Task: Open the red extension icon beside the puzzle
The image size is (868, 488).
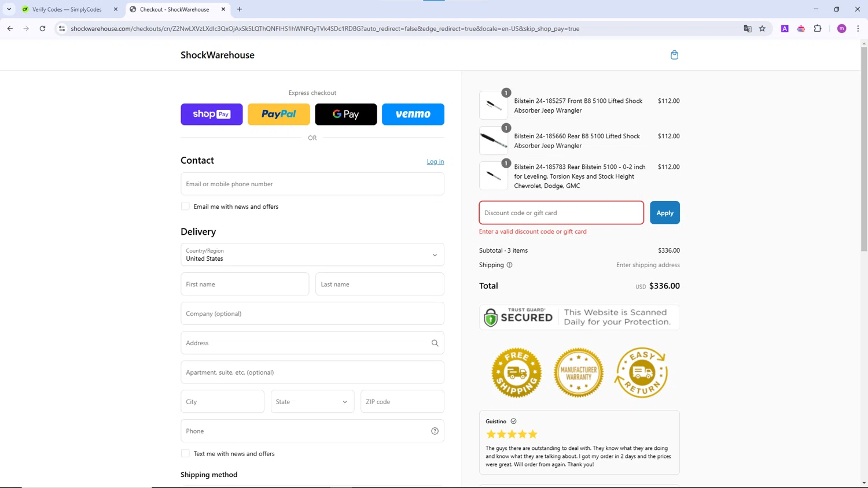Action: tap(801, 28)
